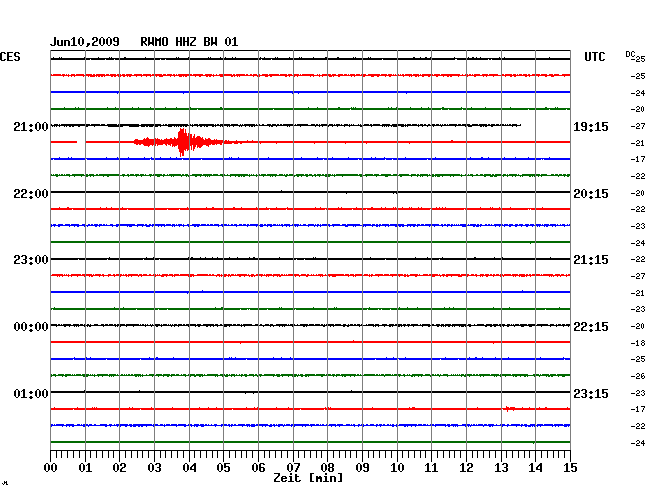Click the station title "RWMO HHZ BW 01"

(x=189, y=42)
